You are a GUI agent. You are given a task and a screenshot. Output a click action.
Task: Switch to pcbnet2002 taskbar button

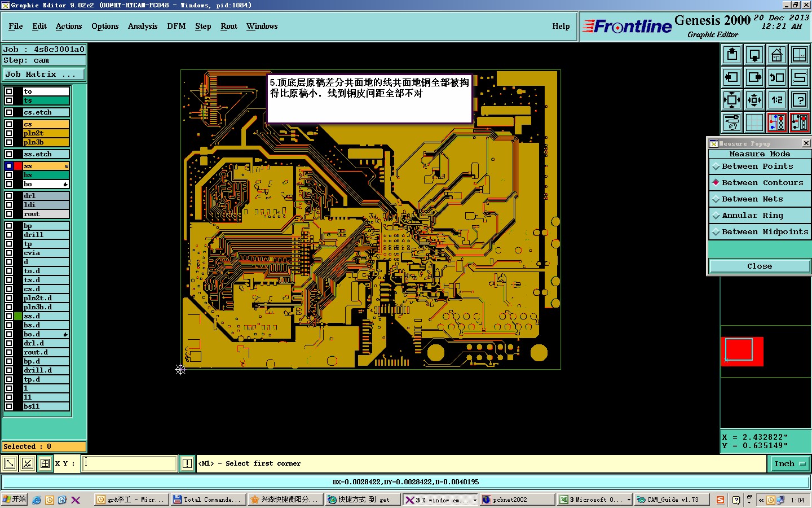517,500
